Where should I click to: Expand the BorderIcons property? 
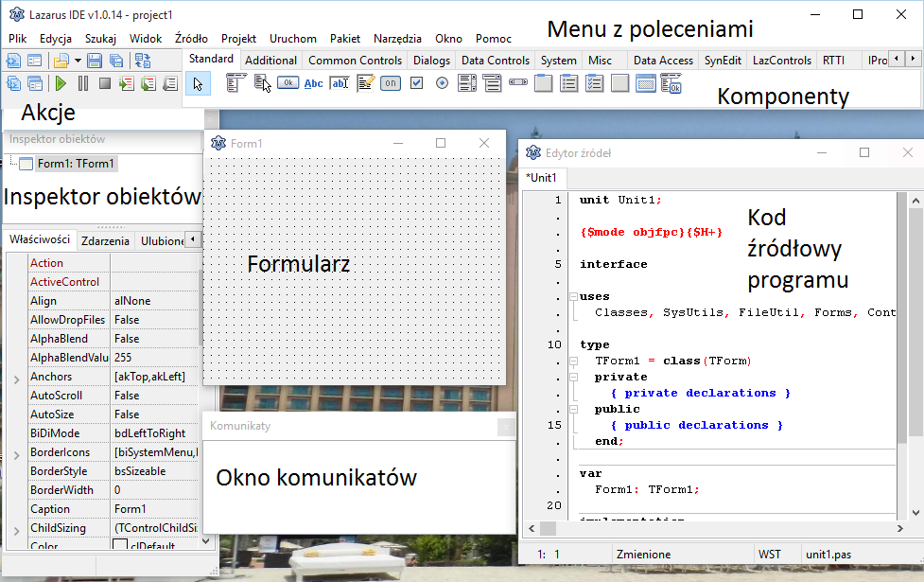click(x=16, y=455)
